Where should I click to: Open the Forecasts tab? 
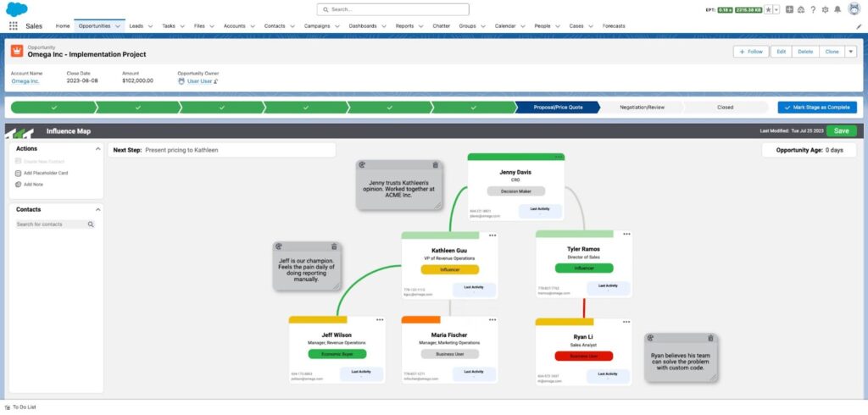[614, 26]
